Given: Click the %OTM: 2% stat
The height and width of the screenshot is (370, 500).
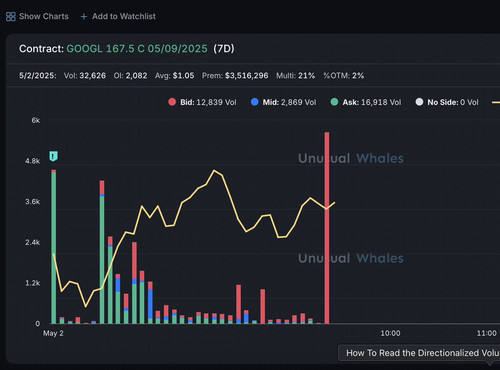Looking at the screenshot, I should 344,76.
